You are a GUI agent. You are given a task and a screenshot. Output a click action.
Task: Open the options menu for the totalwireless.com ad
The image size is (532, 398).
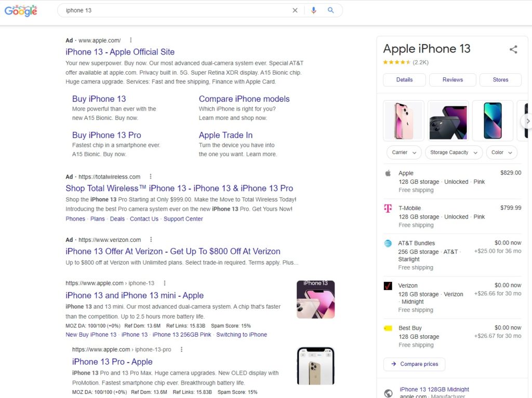point(151,176)
